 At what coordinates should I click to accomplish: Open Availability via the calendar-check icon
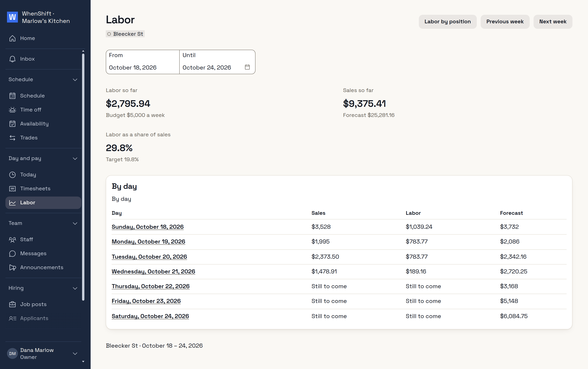tap(12, 124)
